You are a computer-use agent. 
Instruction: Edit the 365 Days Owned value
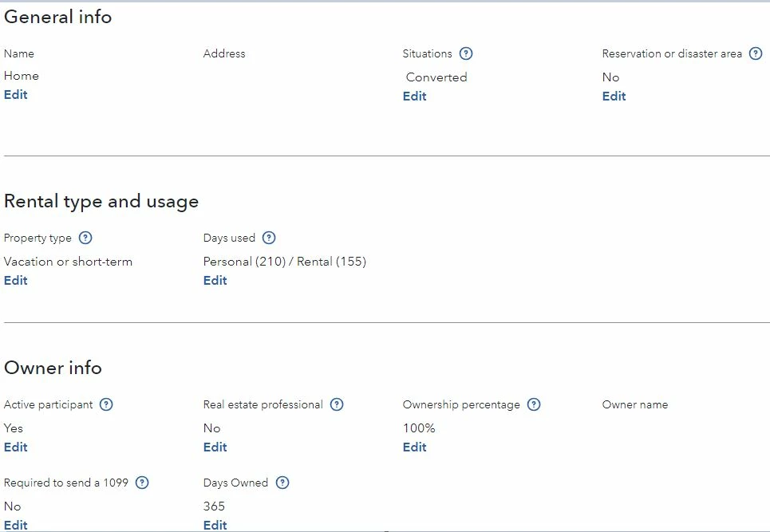pos(215,525)
